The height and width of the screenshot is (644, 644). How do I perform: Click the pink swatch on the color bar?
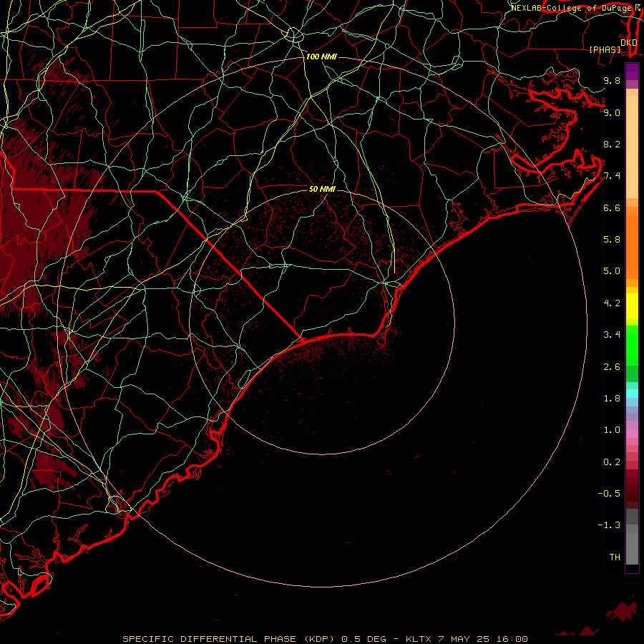(632, 434)
